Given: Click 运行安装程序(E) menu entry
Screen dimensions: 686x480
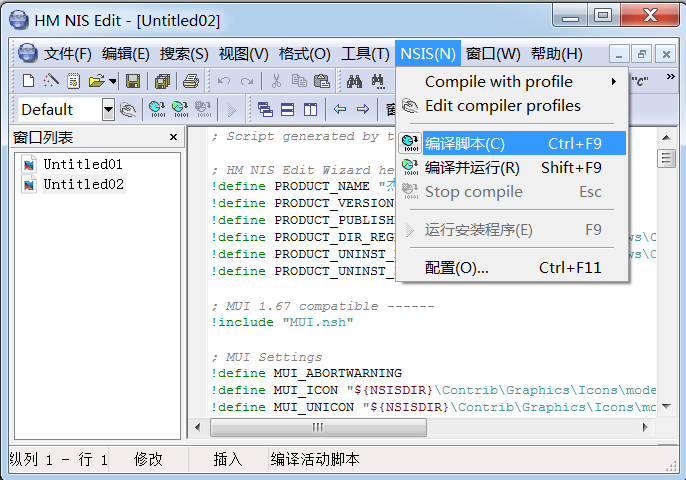Looking at the screenshot, I should (513, 230).
